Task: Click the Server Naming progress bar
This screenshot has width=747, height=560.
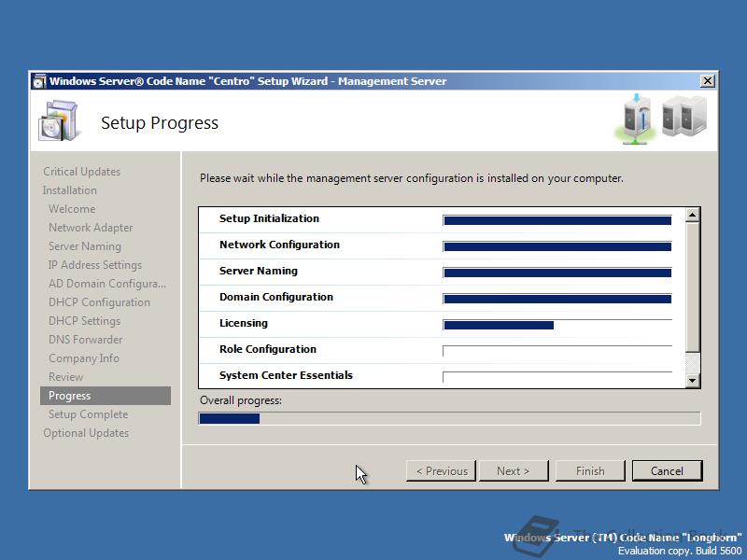Action: point(557,273)
